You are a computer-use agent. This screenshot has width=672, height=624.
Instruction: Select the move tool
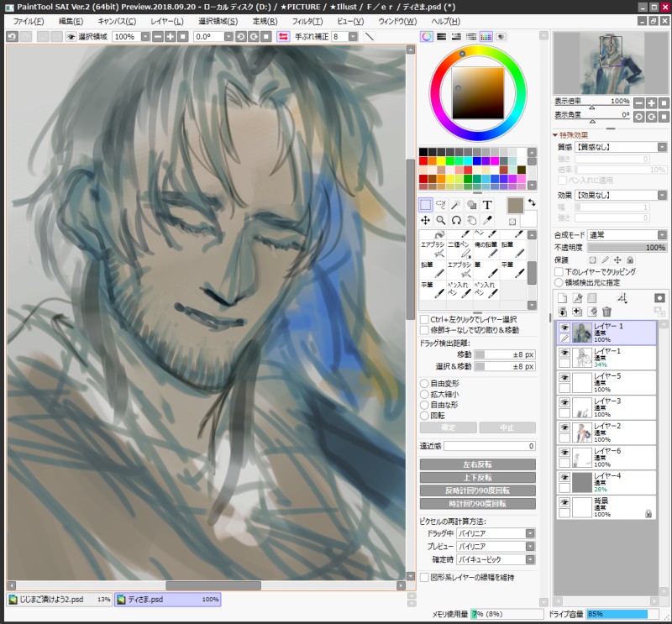(x=425, y=220)
